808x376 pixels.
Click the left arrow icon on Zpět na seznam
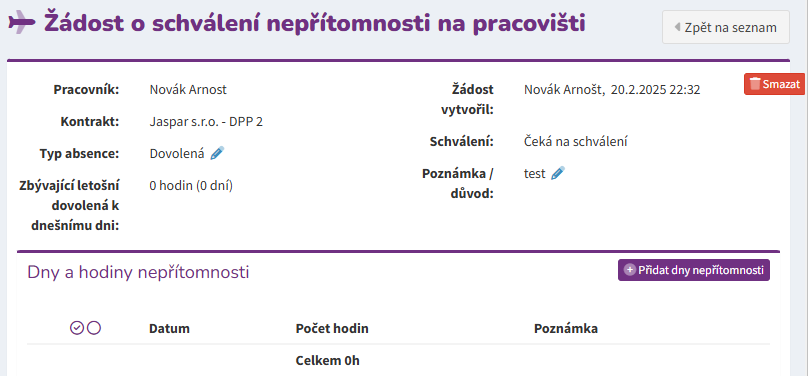click(677, 27)
